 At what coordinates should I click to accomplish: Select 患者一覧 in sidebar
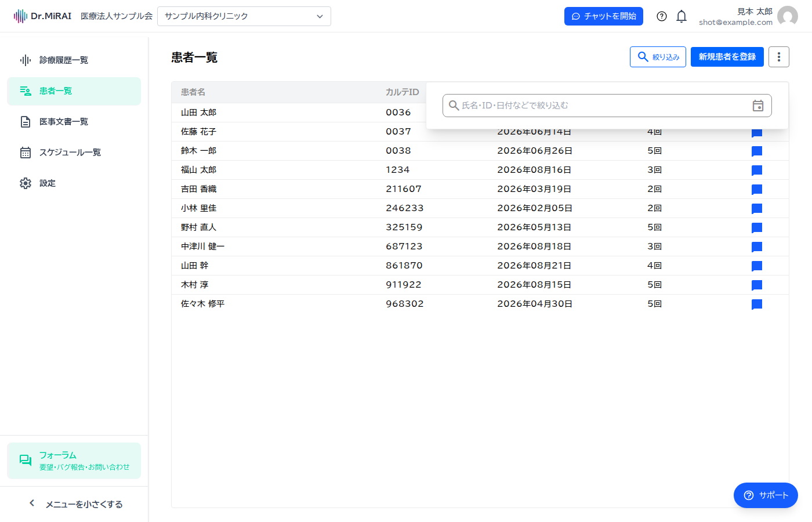tap(74, 91)
